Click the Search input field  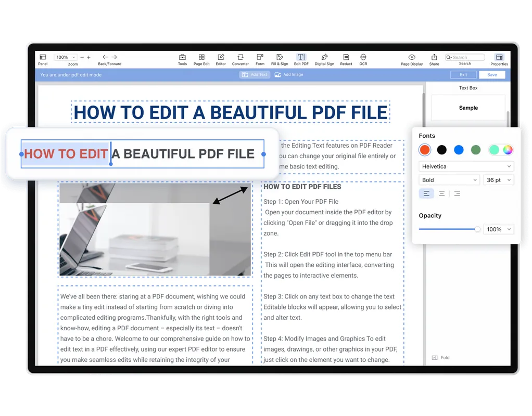tap(464, 57)
